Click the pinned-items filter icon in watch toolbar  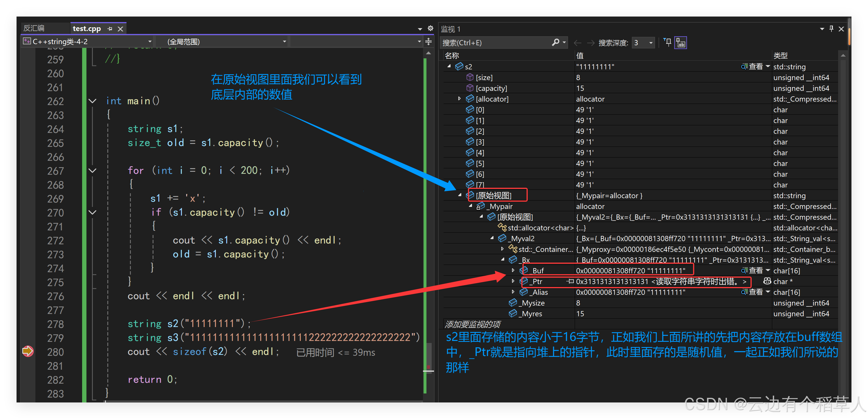(x=668, y=42)
